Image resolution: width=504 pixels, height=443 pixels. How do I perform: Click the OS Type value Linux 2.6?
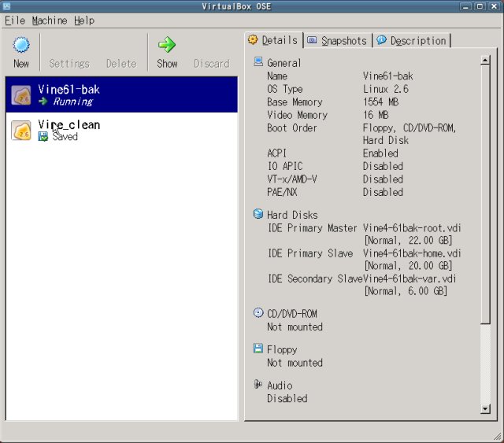386,89
